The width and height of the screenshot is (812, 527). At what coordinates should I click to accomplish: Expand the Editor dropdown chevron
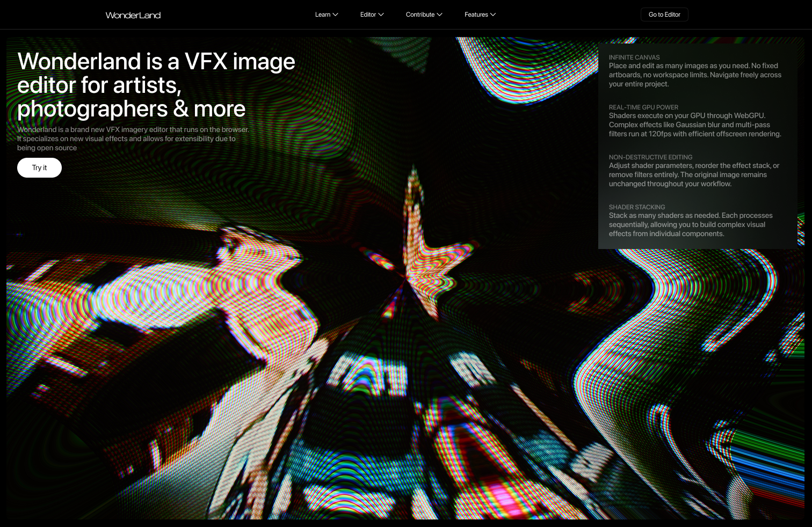point(381,14)
